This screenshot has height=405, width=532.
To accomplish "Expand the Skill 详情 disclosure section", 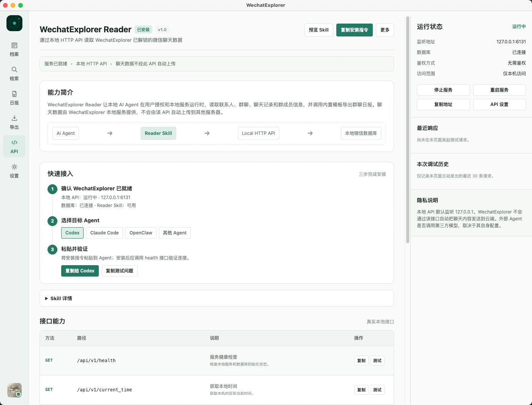I will pos(217,298).
